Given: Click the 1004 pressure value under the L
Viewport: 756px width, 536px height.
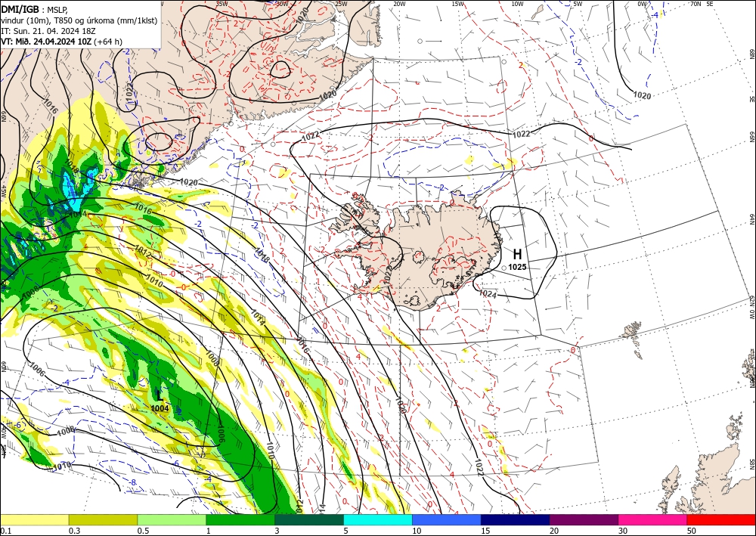Looking at the screenshot, I should pyautogui.click(x=160, y=408).
